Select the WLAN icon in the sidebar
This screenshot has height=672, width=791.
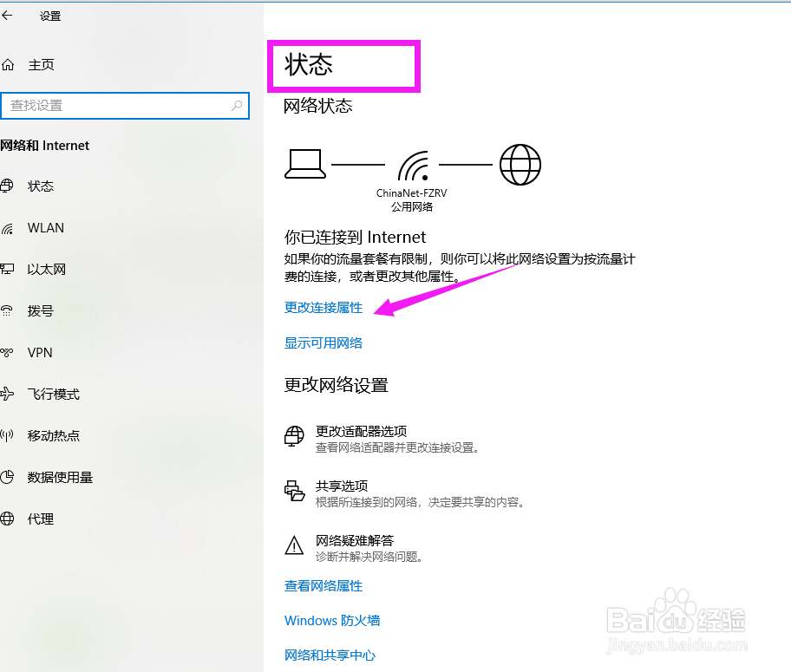click(x=12, y=227)
